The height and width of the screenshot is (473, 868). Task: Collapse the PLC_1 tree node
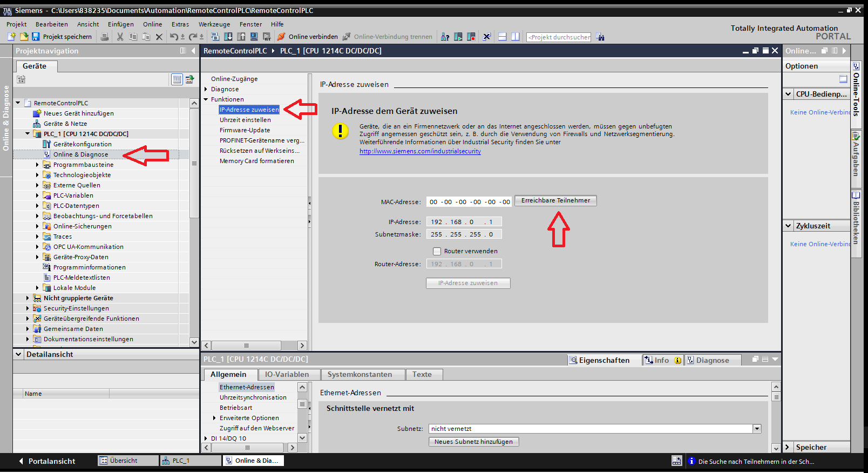coord(28,133)
